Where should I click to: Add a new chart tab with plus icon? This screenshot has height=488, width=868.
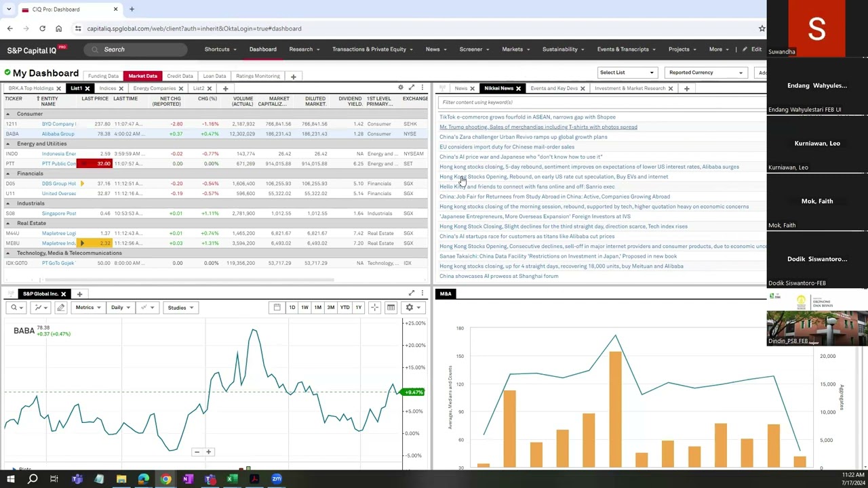tap(79, 293)
